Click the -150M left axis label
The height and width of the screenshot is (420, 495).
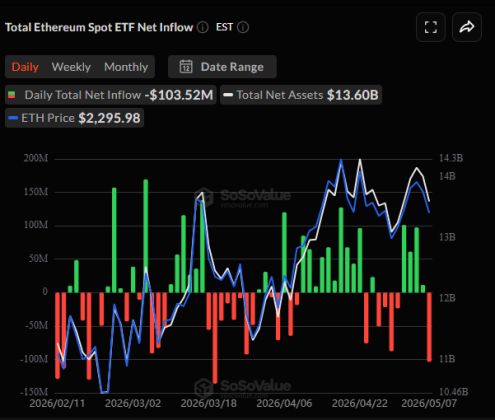(x=34, y=392)
